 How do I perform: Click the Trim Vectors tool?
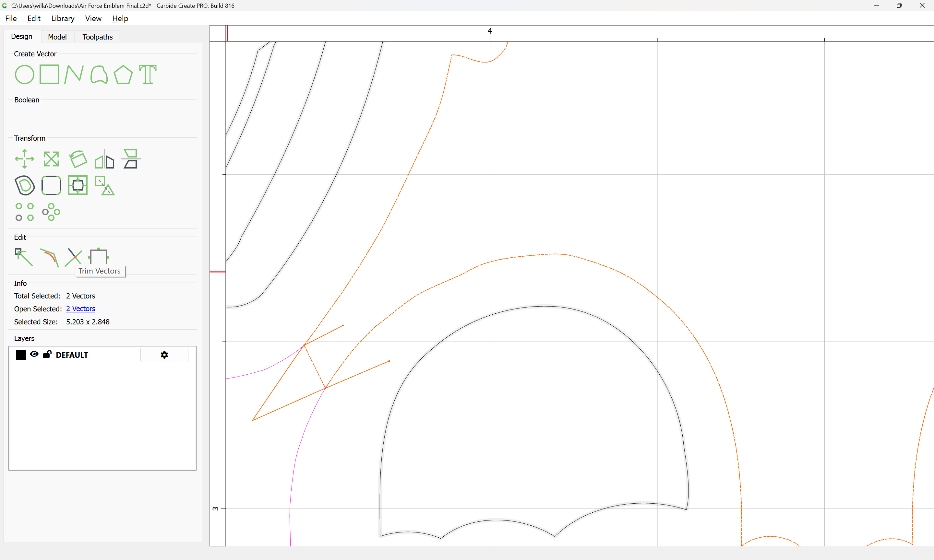(x=74, y=257)
